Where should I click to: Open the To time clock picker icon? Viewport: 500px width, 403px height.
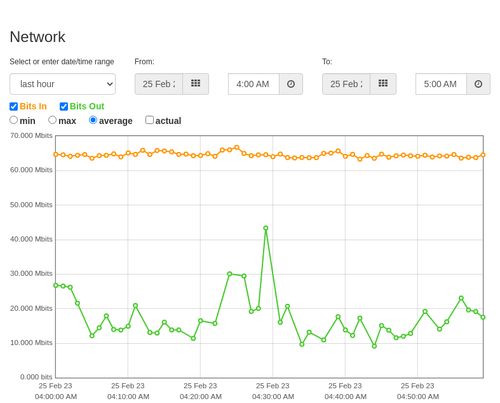478,84
